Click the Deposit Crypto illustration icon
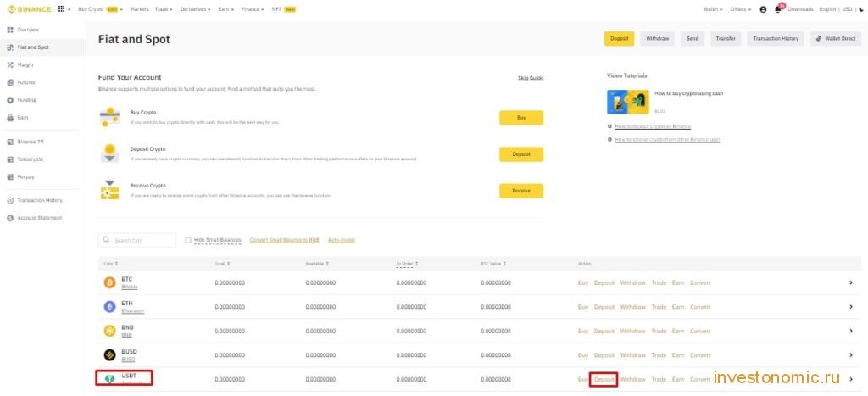 click(x=109, y=153)
